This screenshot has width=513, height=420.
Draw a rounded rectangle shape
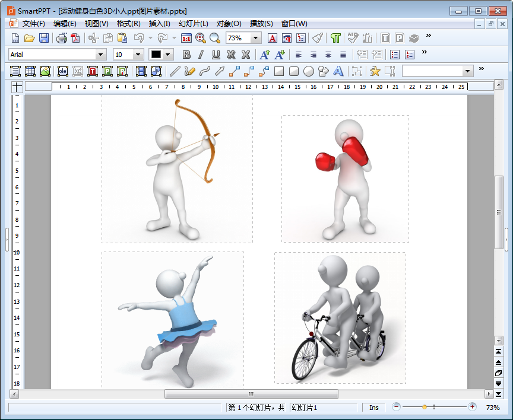pyautogui.click(x=294, y=71)
